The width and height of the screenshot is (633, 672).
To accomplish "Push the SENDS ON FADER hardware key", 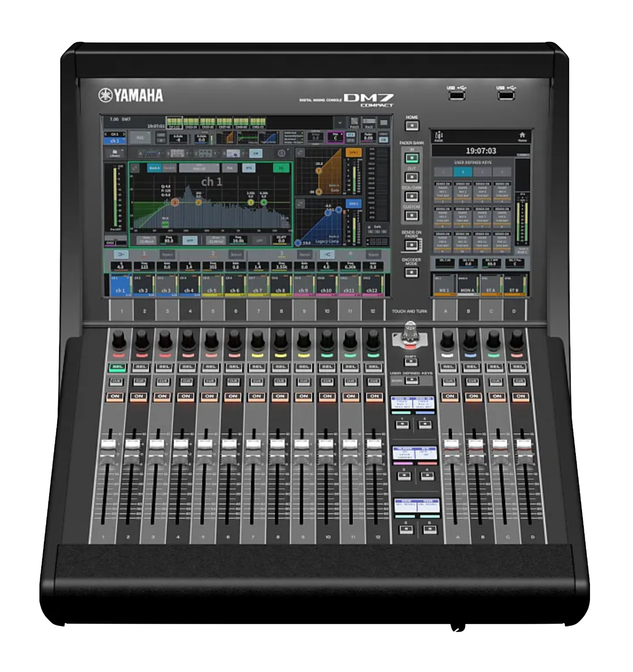I will click(412, 245).
